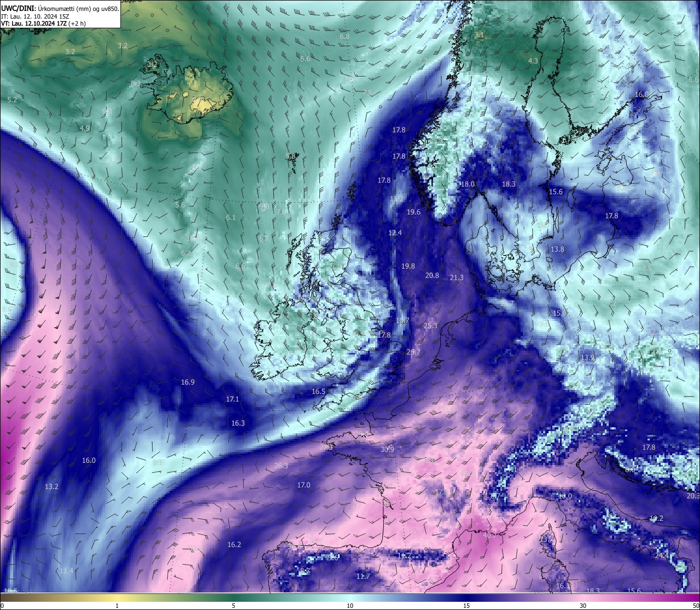The width and height of the screenshot is (700, 610).
Task: Click the "IT: Lau. 12. 10. 2024 15Z" line
Action: (35, 16)
